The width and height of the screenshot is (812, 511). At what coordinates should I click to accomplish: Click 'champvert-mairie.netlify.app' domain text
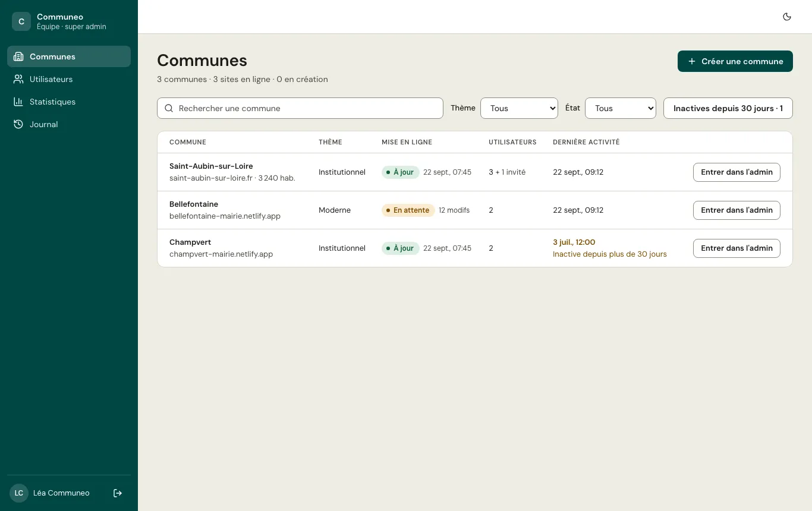(221, 254)
